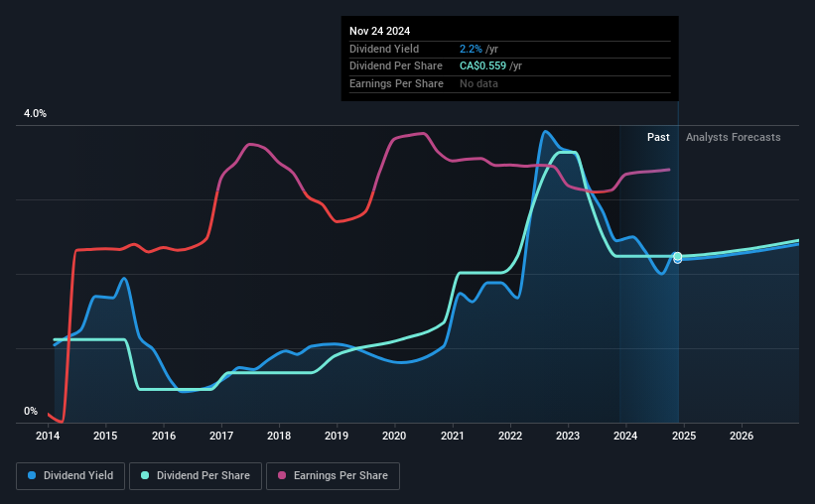Image resolution: width=815 pixels, height=504 pixels.
Task: Click the 'Analysts Forecasts' label
Action: [733, 137]
